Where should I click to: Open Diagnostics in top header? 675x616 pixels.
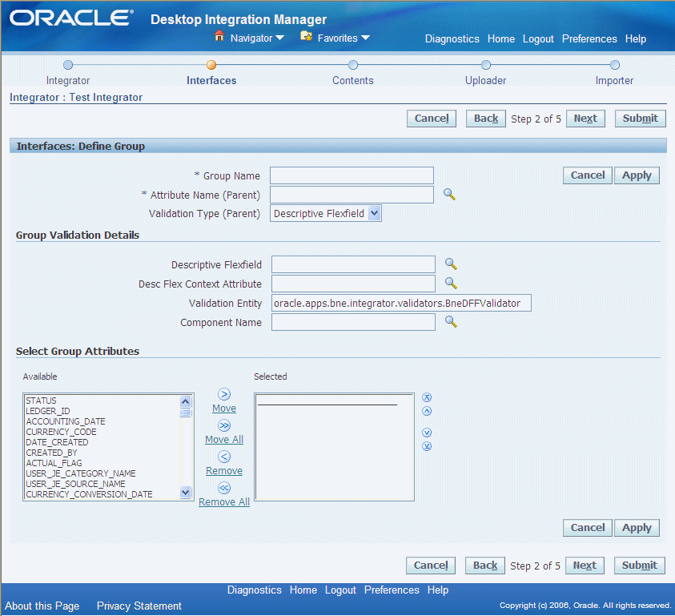point(452,38)
